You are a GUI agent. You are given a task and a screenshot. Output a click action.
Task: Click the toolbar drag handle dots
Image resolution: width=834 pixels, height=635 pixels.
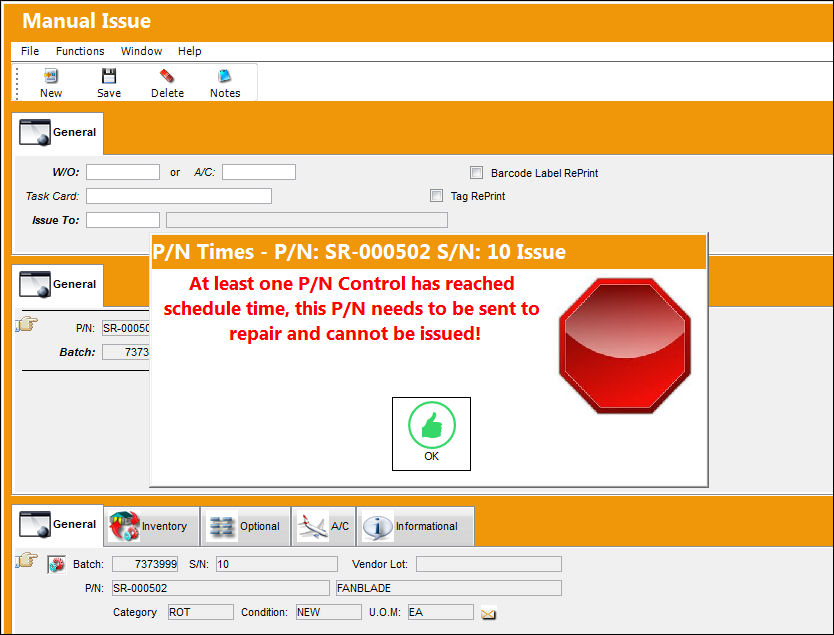(x=17, y=83)
